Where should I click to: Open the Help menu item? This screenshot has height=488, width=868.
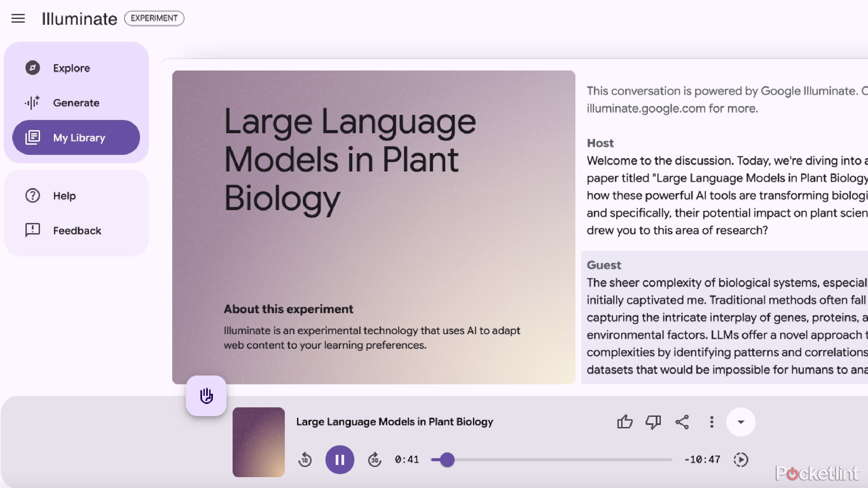[76, 196]
